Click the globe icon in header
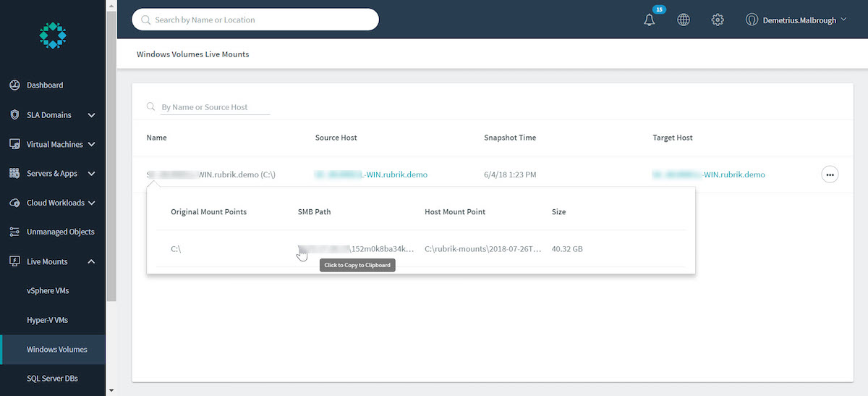Viewport: 868px width, 396px height. 684,20
